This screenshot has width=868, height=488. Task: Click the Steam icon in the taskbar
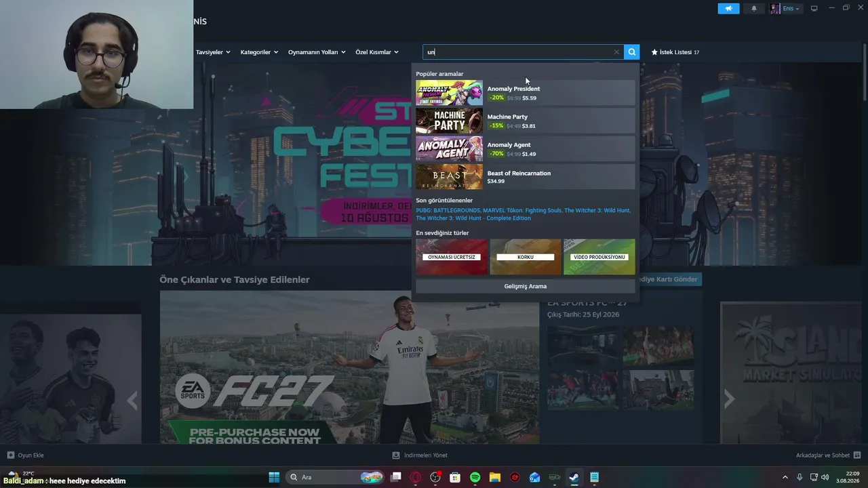(574, 477)
